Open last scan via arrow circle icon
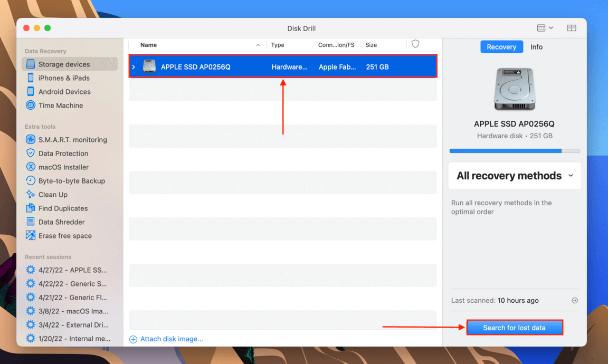Screen dimensions: 608x364 (x=575, y=300)
